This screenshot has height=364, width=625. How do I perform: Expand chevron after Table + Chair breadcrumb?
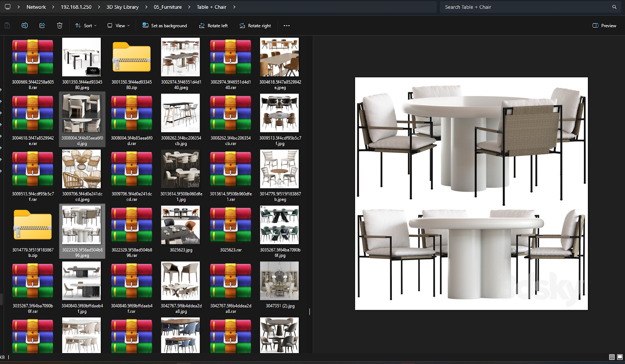[234, 7]
